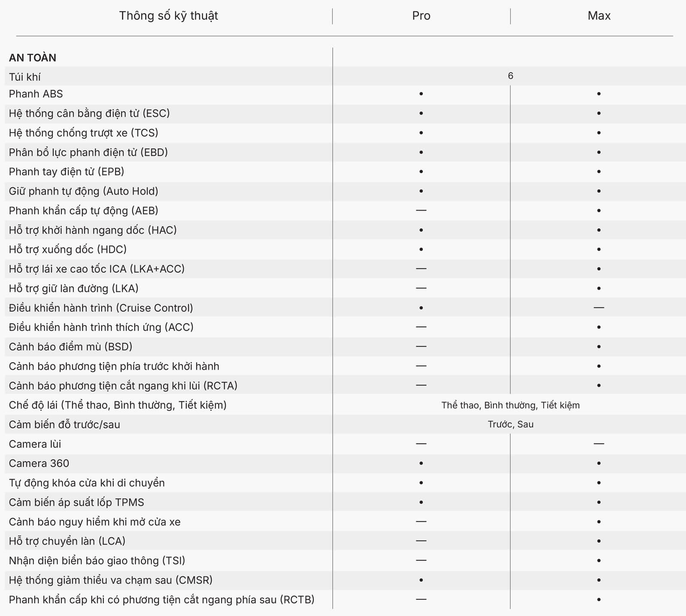The image size is (686, 616).
Task: Click the Max dot for RCTB row
Action: [x=599, y=599]
